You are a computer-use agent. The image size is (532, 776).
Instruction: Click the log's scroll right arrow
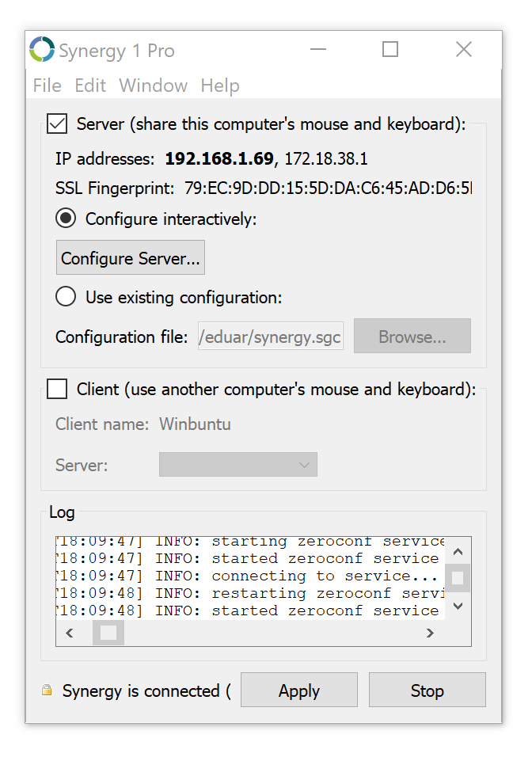430,633
